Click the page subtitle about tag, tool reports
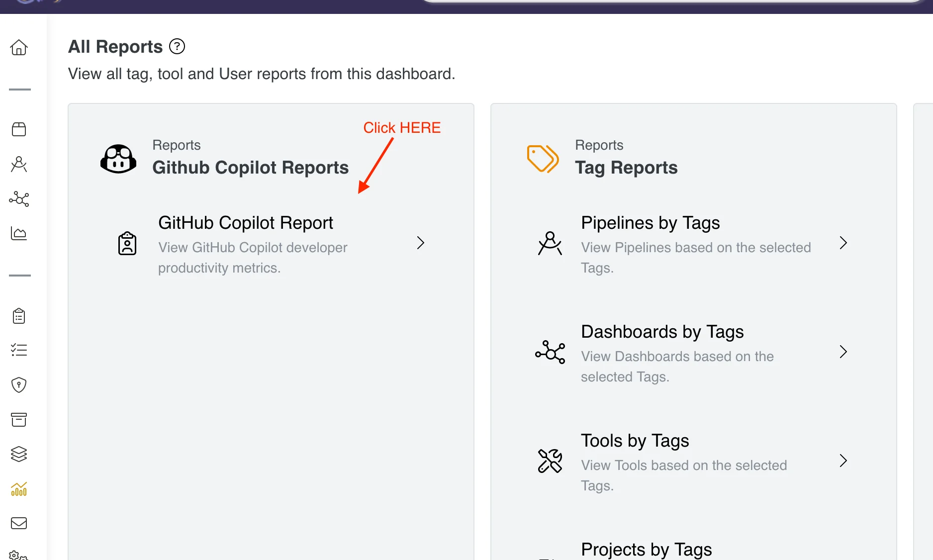Viewport: 933px width, 560px height. [x=262, y=74]
